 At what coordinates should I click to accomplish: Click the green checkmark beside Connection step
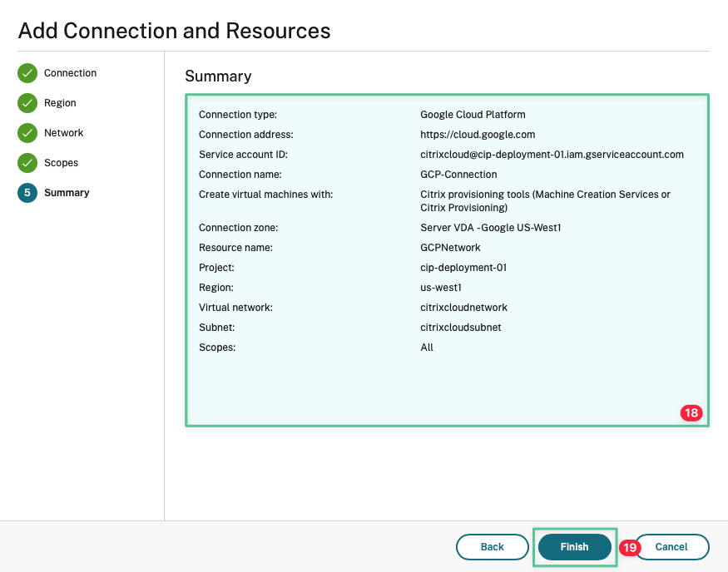tap(27, 73)
